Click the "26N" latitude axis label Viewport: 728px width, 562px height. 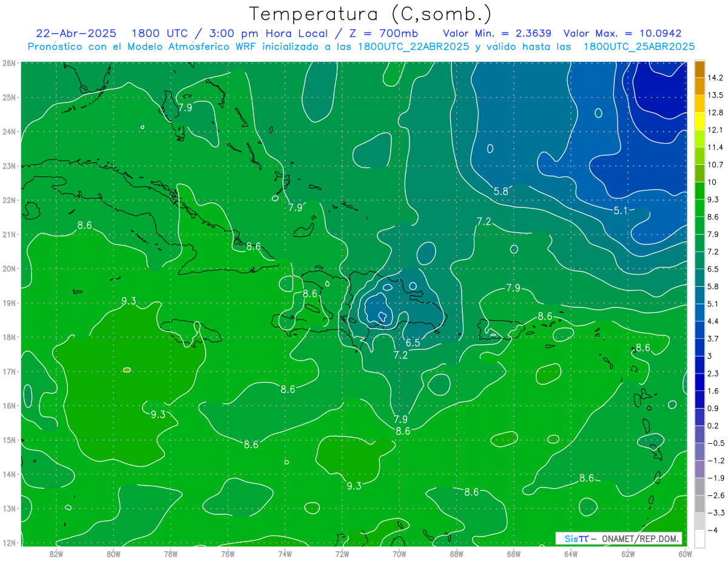tap(9, 63)
